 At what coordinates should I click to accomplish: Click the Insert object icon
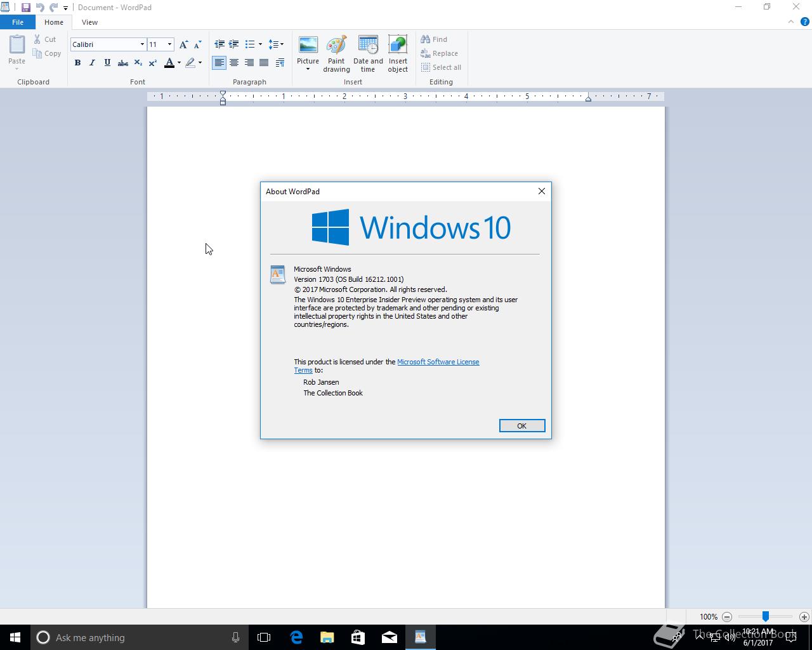(x=398, y=54)
